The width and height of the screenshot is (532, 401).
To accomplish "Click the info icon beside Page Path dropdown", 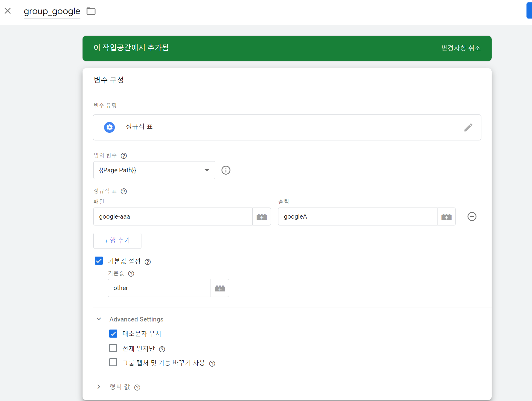I will pos(226,170).
